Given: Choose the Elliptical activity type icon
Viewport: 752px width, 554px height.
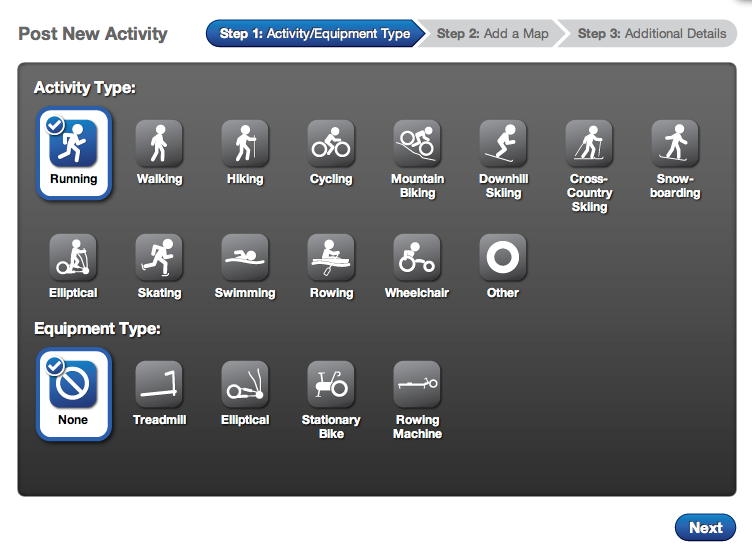Looking at the screenshot, I should 73,257.
